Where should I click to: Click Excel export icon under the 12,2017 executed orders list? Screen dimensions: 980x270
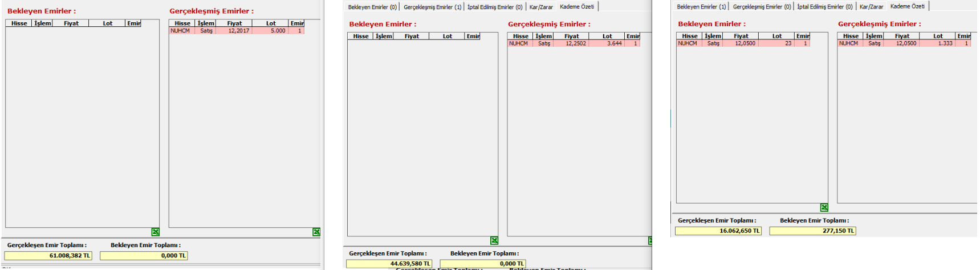point(316,232)
